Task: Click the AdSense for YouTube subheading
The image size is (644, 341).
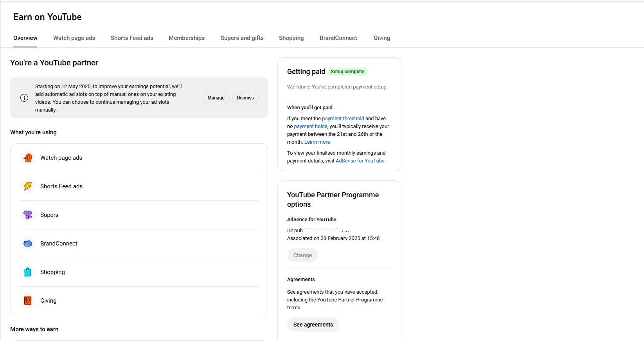Action: coord(312,219)
